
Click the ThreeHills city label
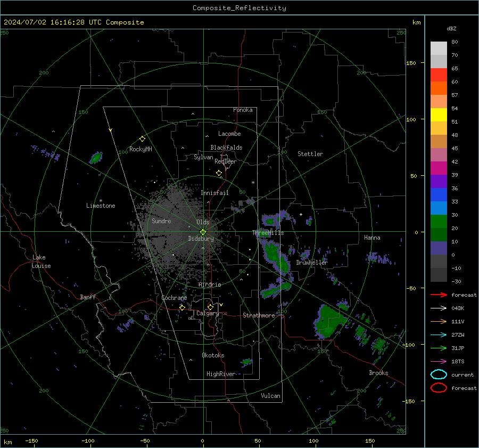[x=268, y=233]
